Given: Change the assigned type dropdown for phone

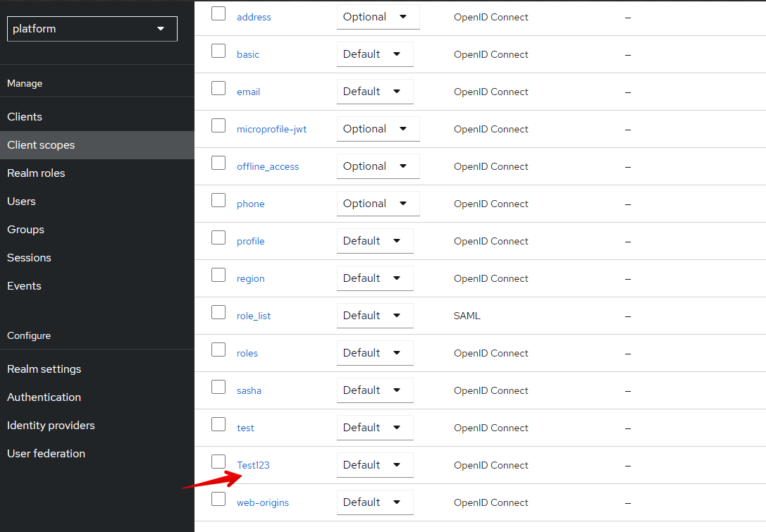Looking at the screenshot, I should click(378, 204).
